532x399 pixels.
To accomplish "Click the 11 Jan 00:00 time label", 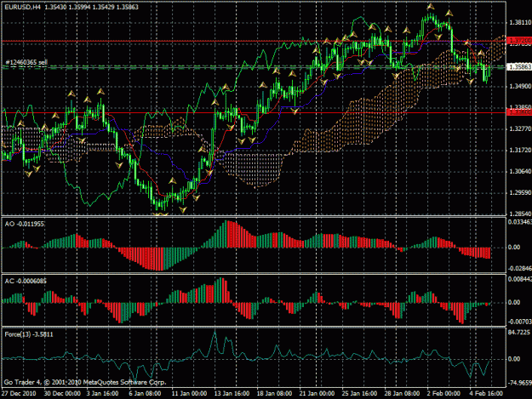I will click(189, 393).
